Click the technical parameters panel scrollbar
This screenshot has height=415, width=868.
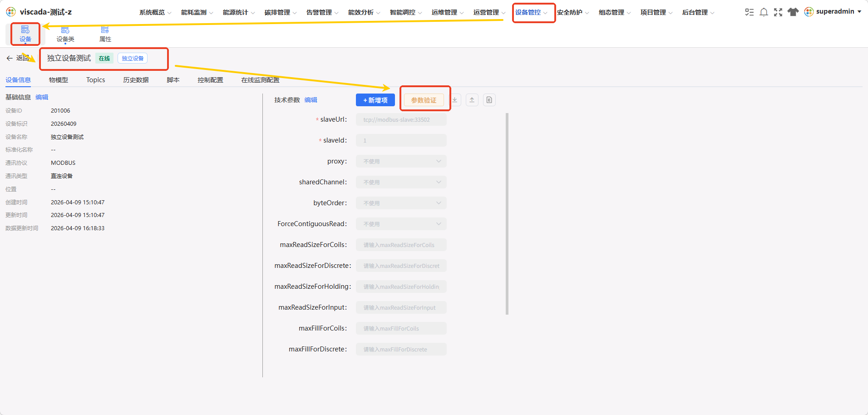pyautogui.click(x=507, y=214)
